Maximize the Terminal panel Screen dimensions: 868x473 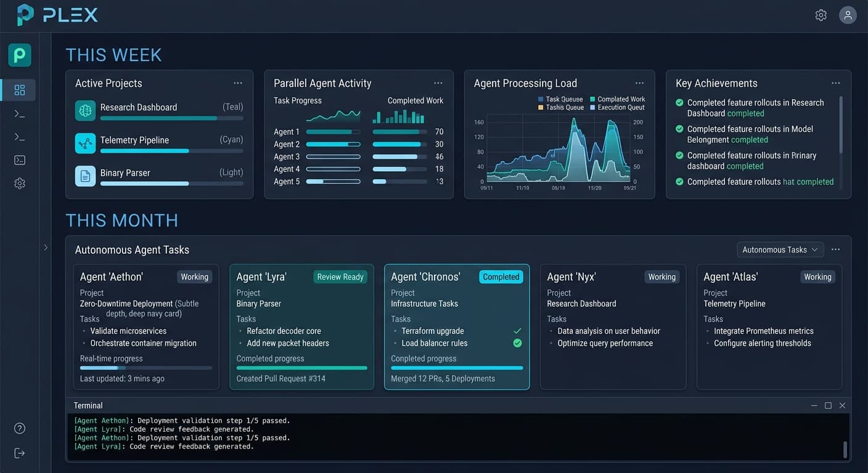point(828,405)
